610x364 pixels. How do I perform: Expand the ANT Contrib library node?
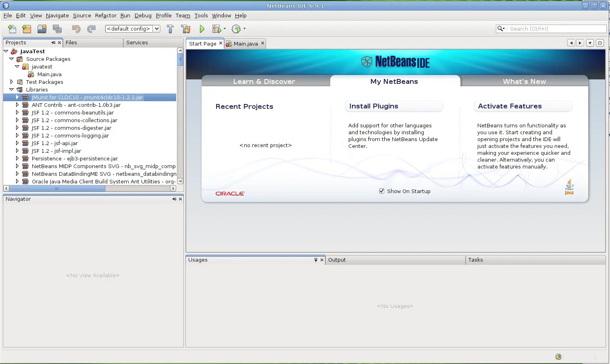pyautogui.click(x=17, y=105)
